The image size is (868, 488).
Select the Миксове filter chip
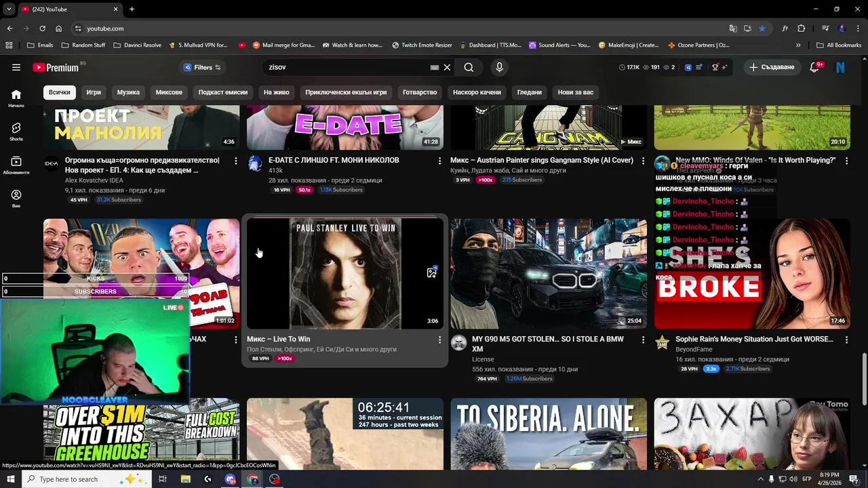tap(169, 92)
